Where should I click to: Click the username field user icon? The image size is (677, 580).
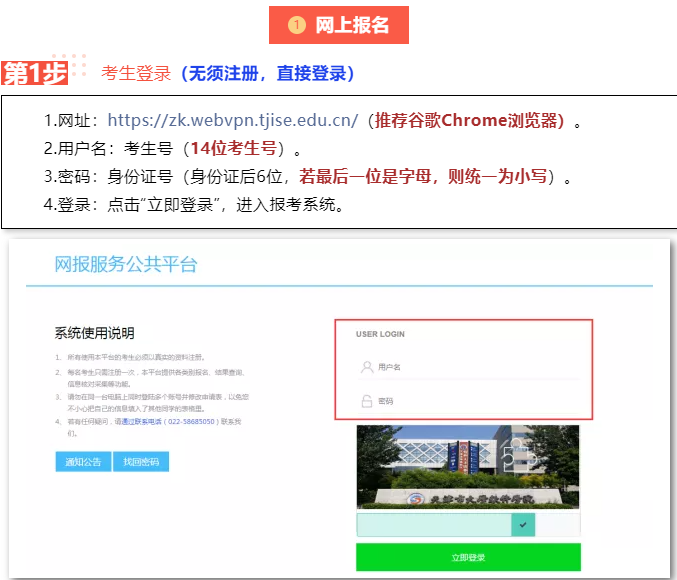pyautogui.click(x=367, y=367)
